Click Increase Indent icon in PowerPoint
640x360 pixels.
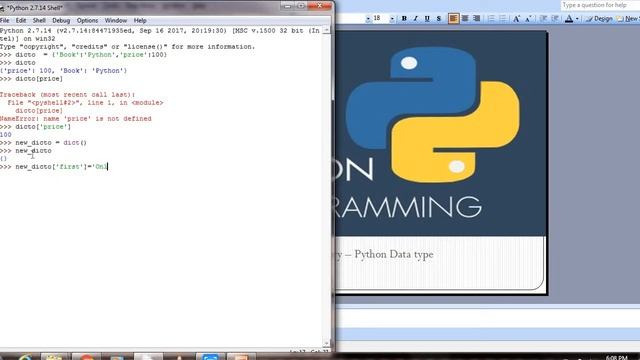(x=555, y=18)
